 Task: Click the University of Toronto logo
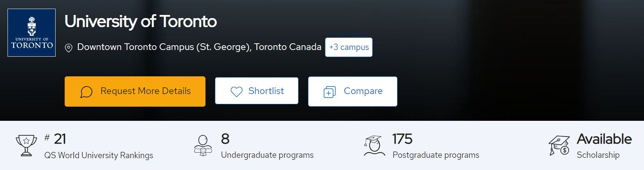(32, 33)
